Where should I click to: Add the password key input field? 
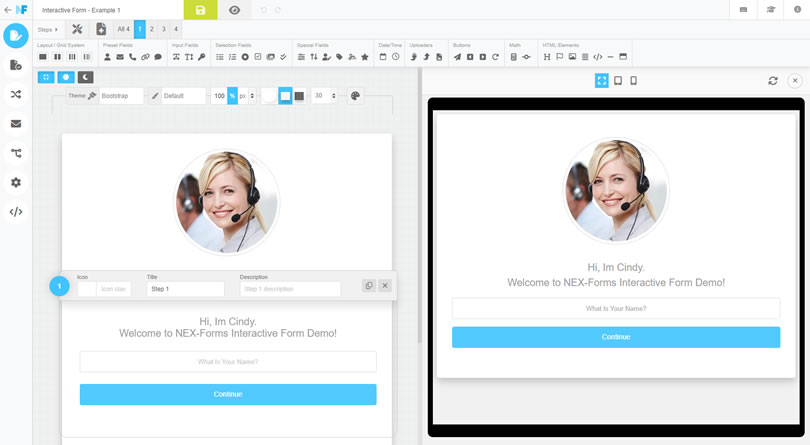pos(201,57)
